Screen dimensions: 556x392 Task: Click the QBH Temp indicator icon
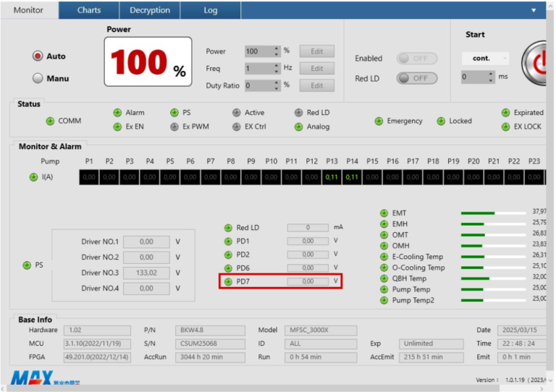384,278
